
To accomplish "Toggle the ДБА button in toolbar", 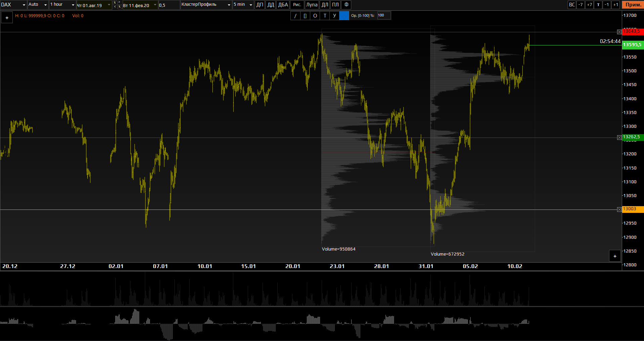I will 283,5.
